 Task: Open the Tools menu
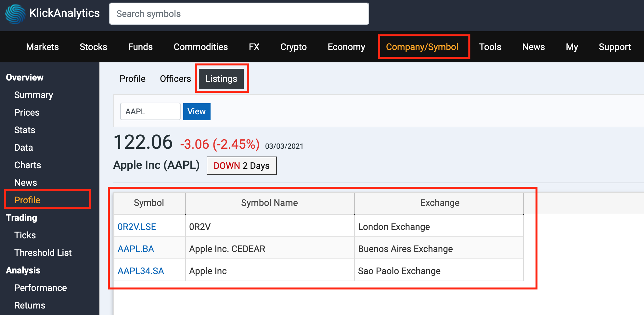(x=490, y=47)
